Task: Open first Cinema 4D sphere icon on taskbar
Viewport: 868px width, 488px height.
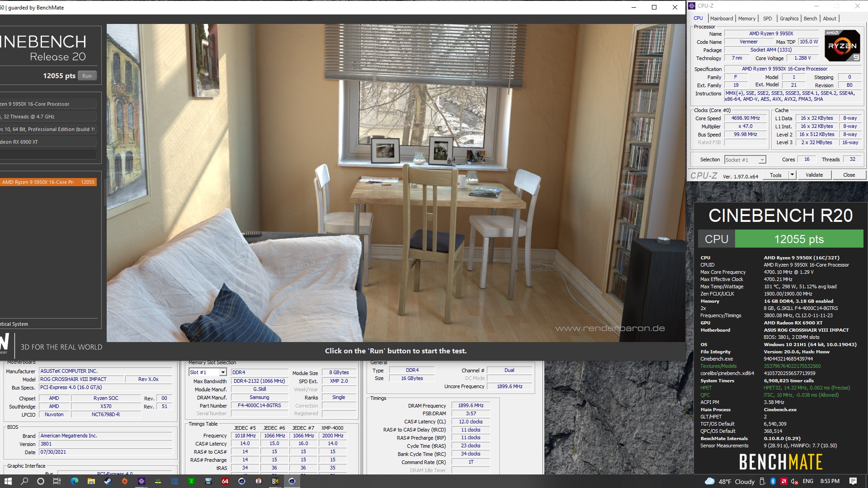Action: point(241,481)
